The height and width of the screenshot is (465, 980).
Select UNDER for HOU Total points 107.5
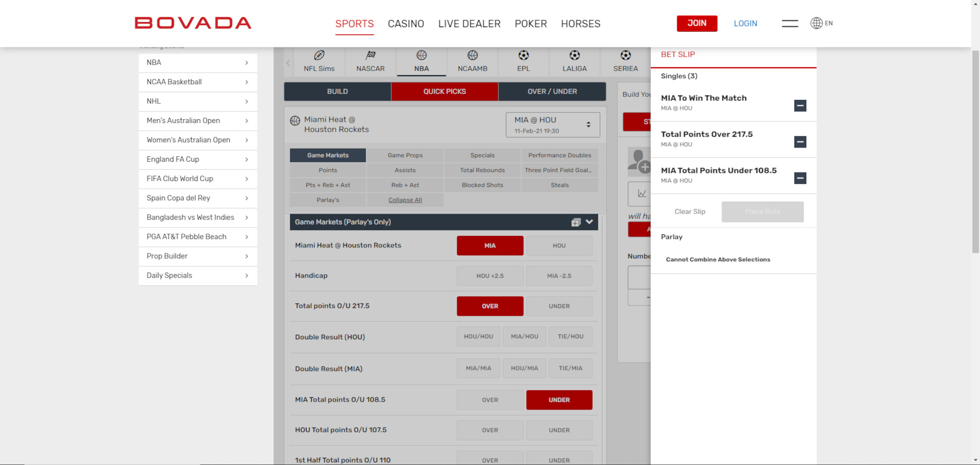(559, 430)
